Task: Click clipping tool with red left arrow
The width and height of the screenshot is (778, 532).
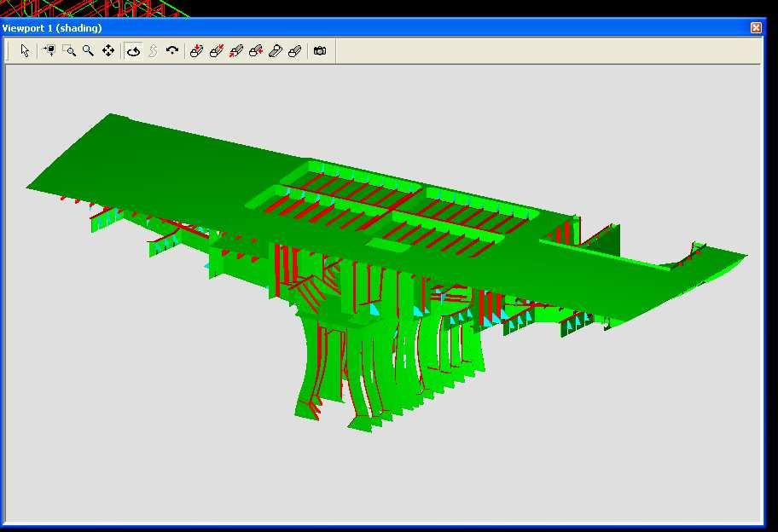Action: point(256,50)
